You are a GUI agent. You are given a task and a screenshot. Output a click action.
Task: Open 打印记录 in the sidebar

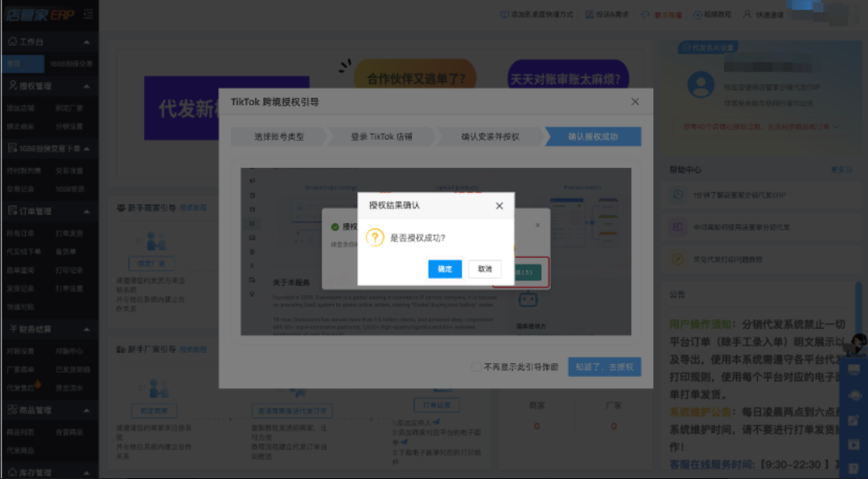[69, 271]
